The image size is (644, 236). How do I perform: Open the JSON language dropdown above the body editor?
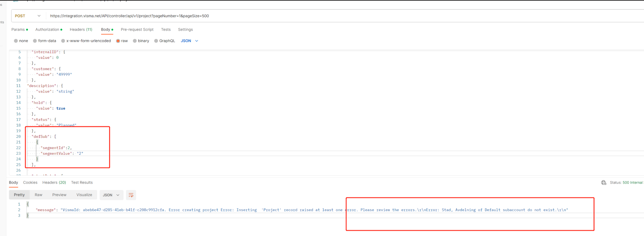[x=189, y=41]
